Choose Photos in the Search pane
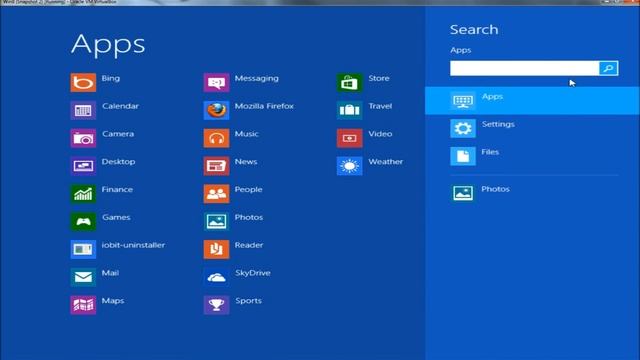 [x=532, y=193]
